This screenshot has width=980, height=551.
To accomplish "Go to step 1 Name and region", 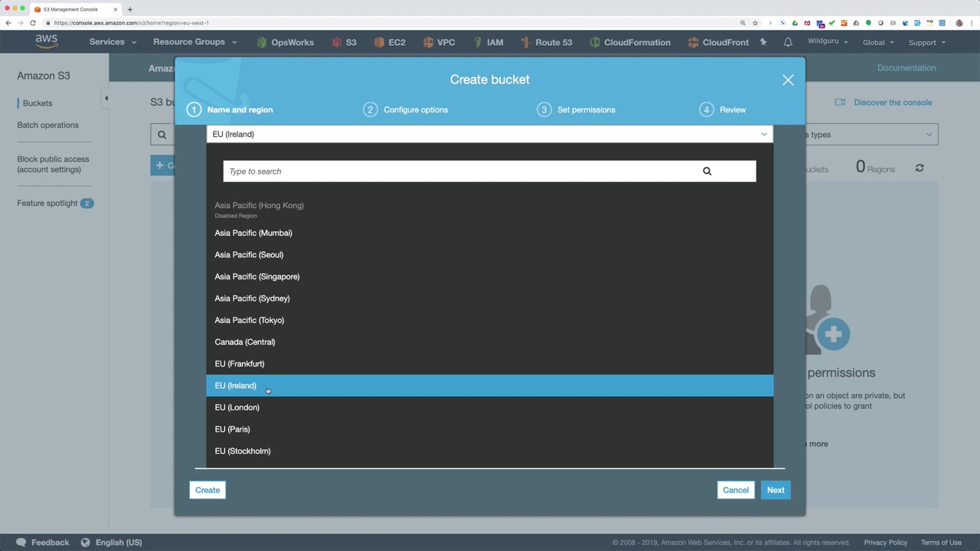I will [230, 109].
